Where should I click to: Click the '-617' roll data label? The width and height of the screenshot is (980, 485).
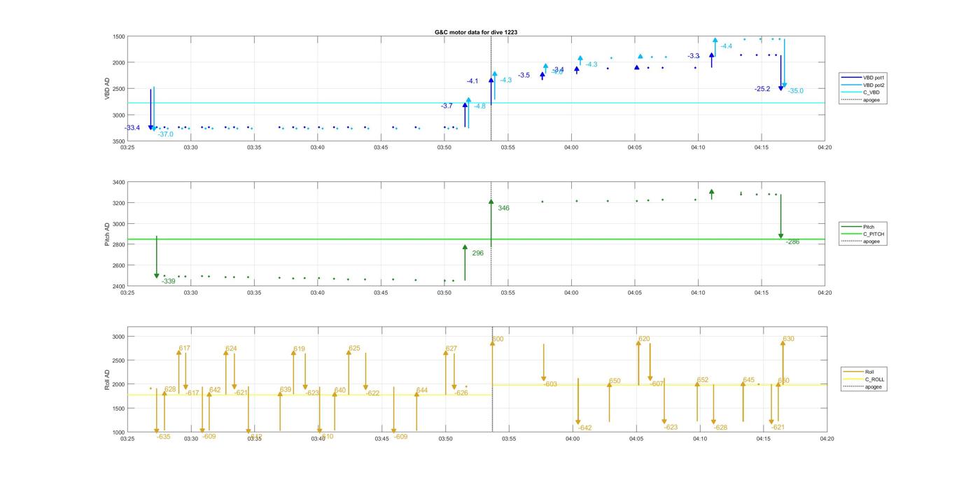pyautogui.click(x=192, y=393)
